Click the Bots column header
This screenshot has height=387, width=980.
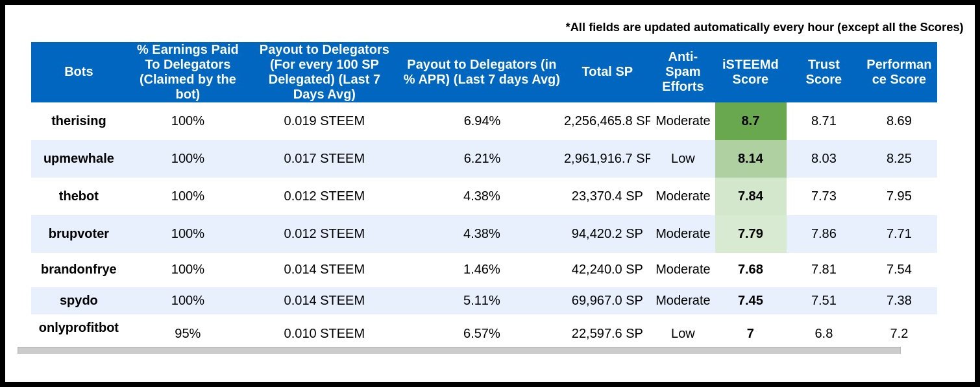pyautogui.click(x=79, y=71)
